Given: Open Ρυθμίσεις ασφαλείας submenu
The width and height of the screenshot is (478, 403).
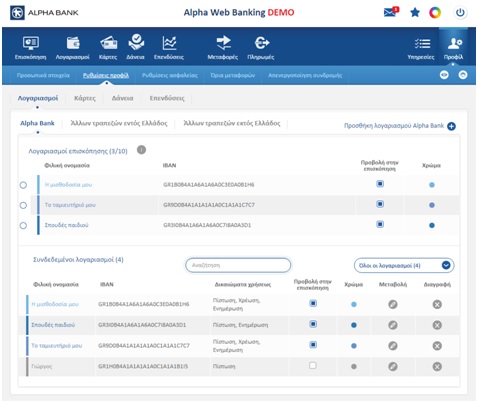Looking at the screenshot, I should pos(170,75).
